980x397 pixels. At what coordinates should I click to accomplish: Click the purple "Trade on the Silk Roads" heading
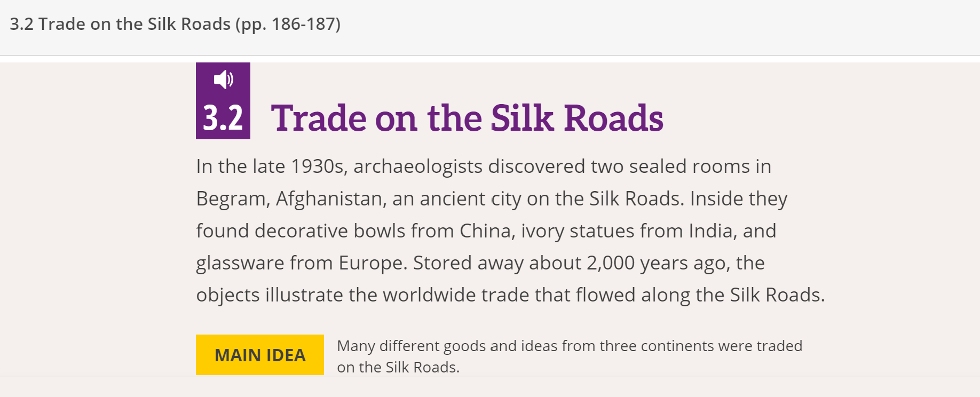click(467, 118)
